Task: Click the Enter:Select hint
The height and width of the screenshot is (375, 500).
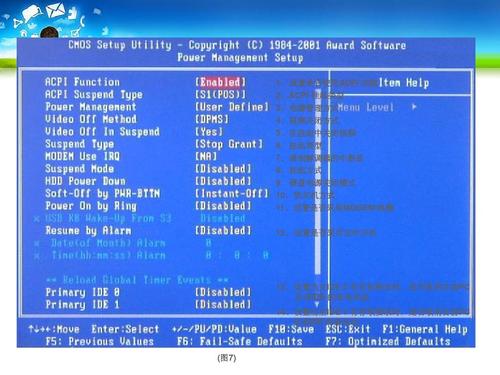Action: (x=125, y=329)
